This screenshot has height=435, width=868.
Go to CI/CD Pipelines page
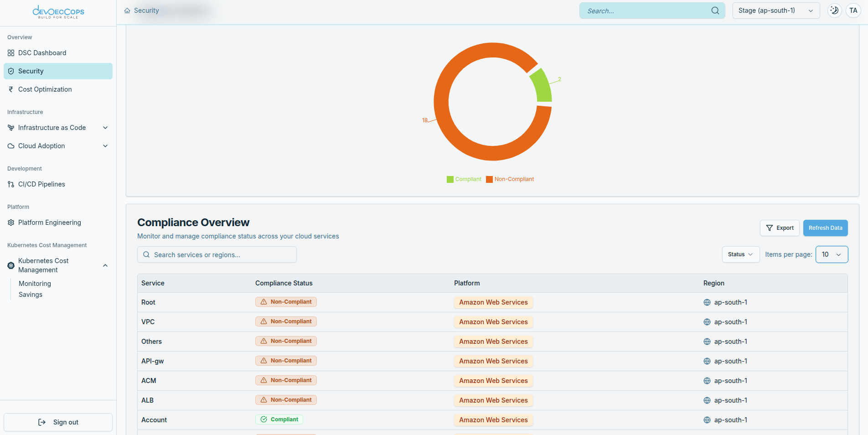coord(41,184)
